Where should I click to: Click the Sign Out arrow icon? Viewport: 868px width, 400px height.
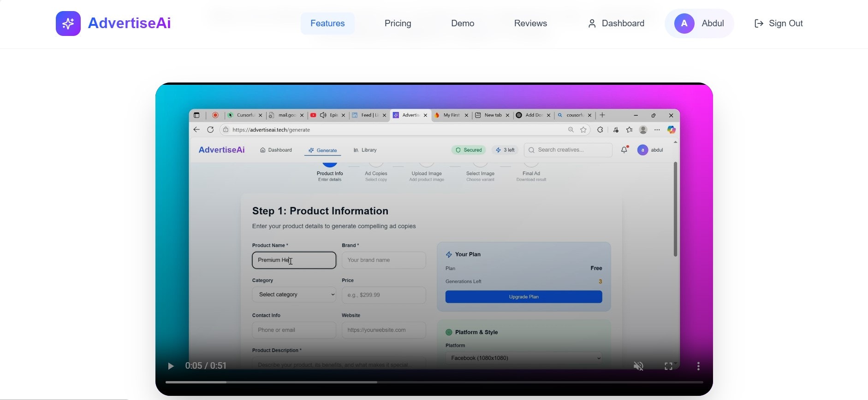[x=758, y=24]
